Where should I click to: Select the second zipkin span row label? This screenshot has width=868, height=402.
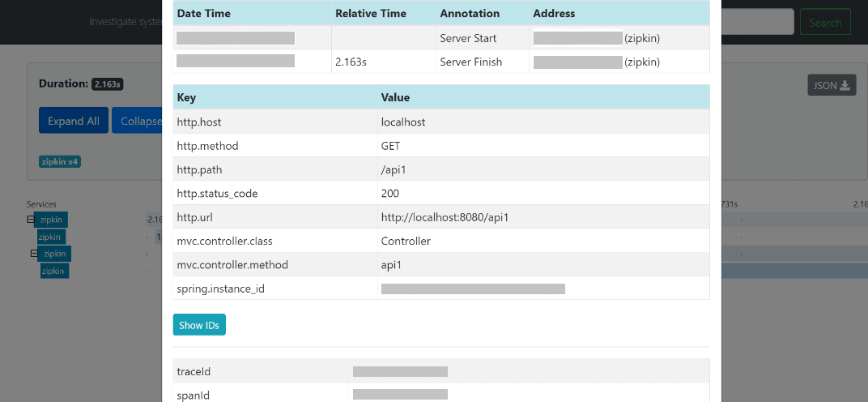click(51, 237)
